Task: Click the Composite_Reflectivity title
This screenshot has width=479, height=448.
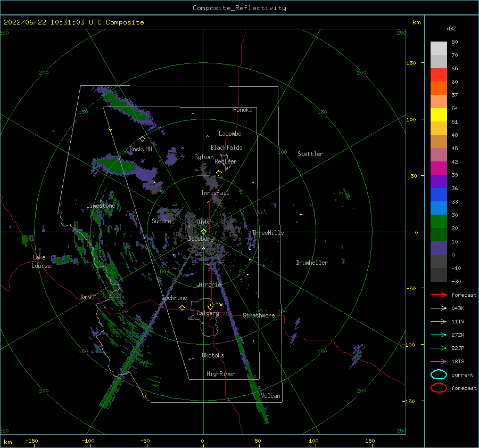Action: pos(240,8)
